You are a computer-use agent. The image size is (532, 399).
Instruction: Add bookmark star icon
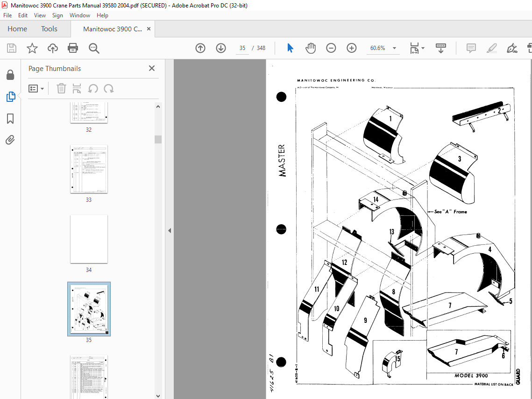pos(32,48)
